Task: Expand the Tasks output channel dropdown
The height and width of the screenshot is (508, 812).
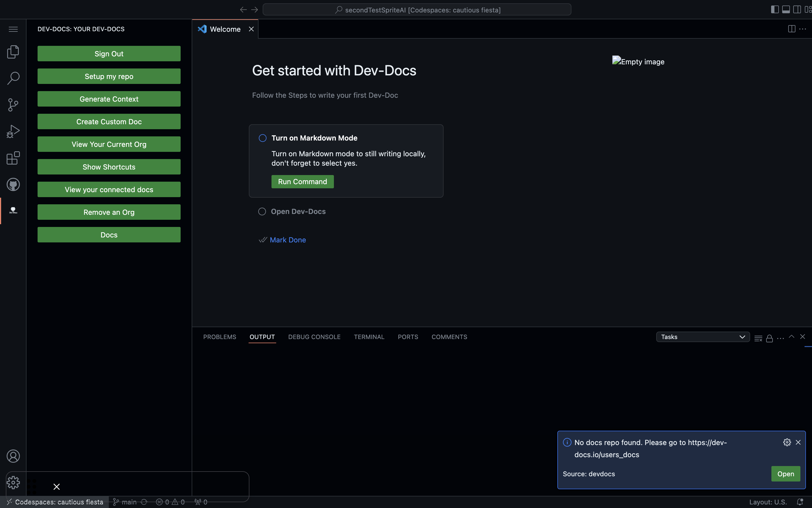Action: point(702,337)
